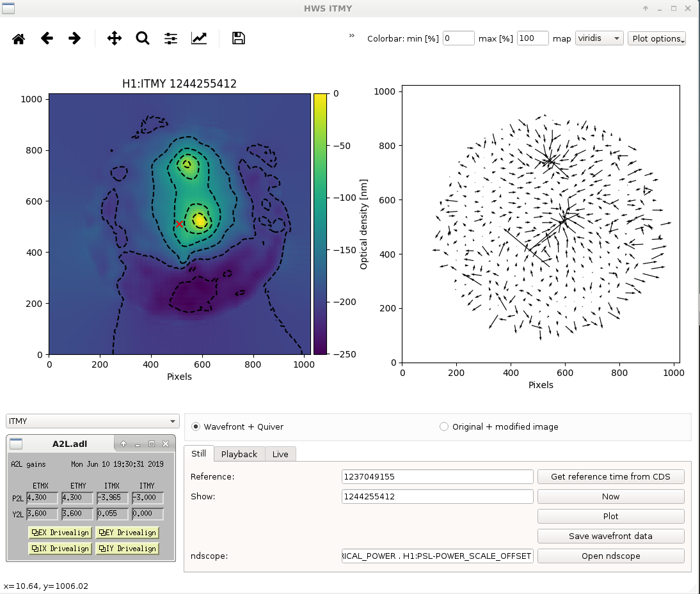Click the viridis colorbar beside the wavefront
Screen dimensions: 700x594
pos(320,224)
